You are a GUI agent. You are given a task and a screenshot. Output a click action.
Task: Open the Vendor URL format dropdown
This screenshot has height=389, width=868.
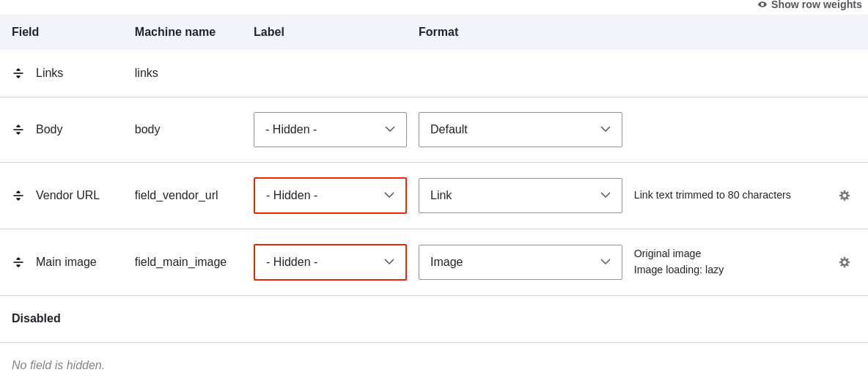point(521,196)
